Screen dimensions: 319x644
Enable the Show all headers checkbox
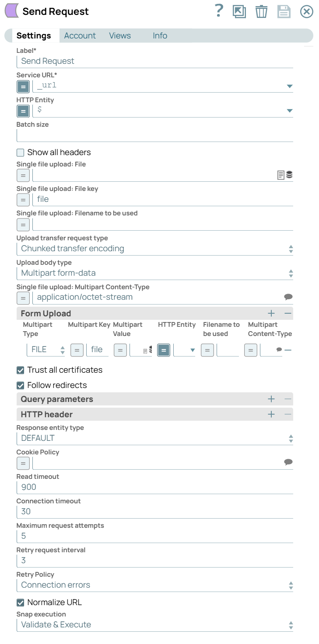[19, 152]
